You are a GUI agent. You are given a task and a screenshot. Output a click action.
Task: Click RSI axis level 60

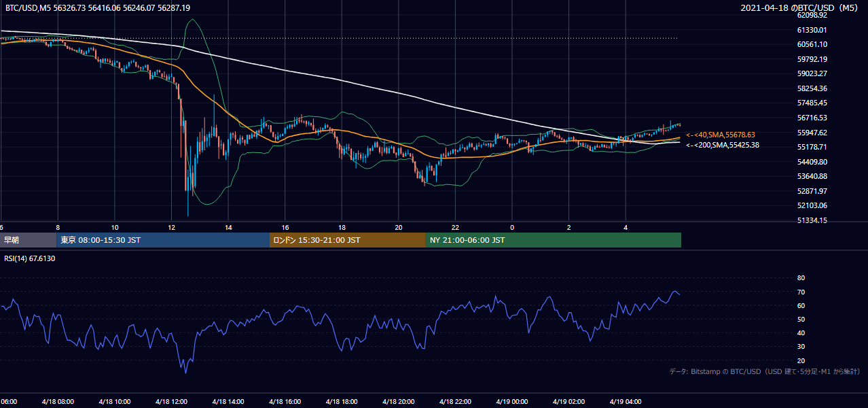coord(801,305)
